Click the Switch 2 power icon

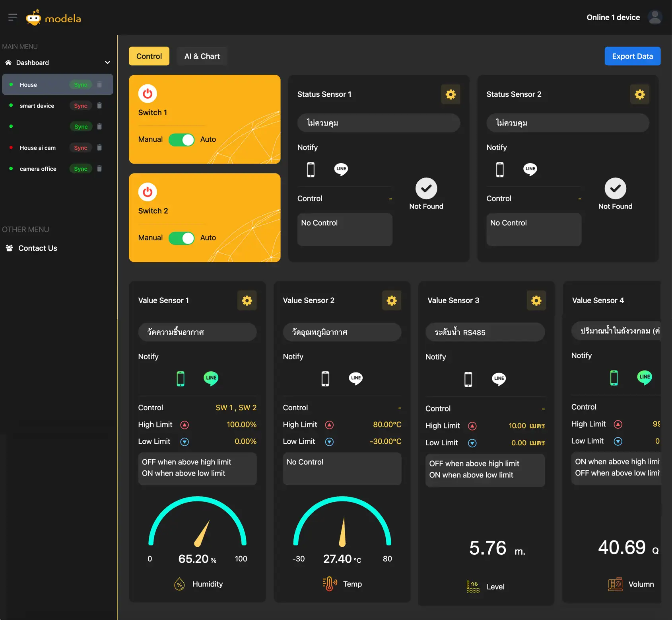click(x=148, y=192)
